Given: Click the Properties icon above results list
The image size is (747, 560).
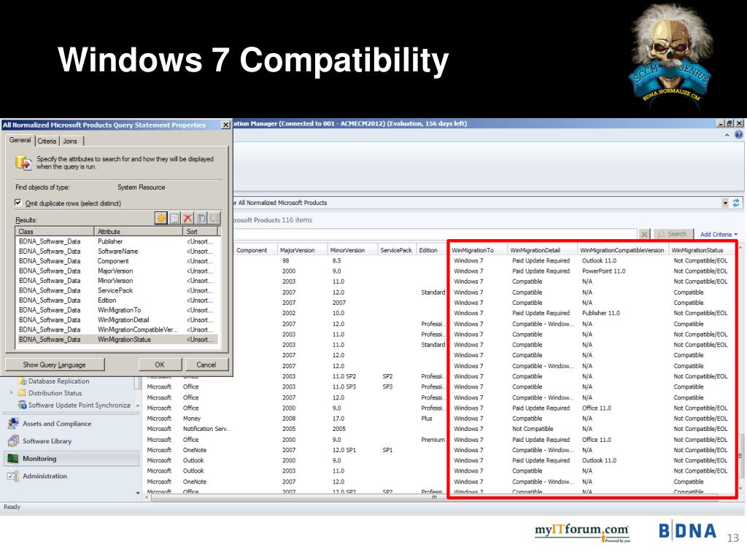Looking at the screenshot, I should (x=174, y=218).
